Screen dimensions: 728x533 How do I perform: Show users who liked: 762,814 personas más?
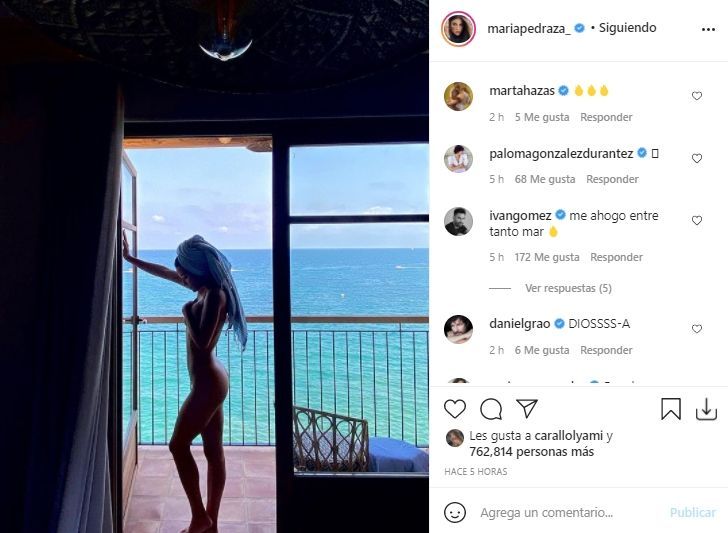tap(532, 452)
